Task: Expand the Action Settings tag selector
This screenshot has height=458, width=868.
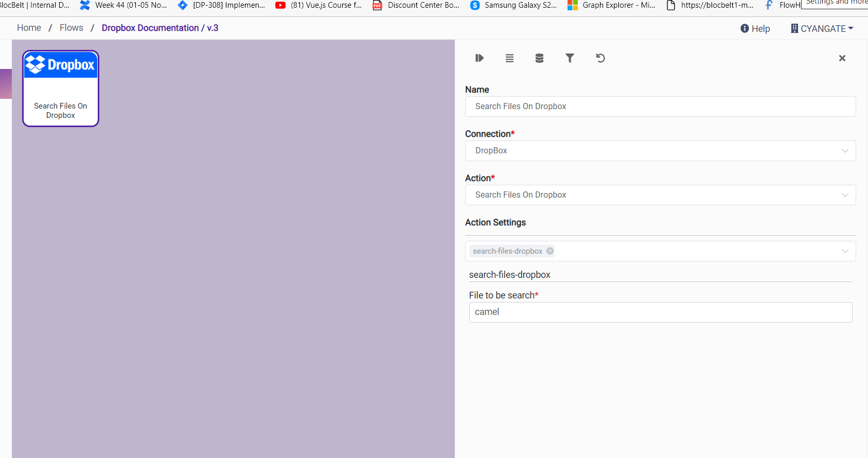Action: [844, 251]
